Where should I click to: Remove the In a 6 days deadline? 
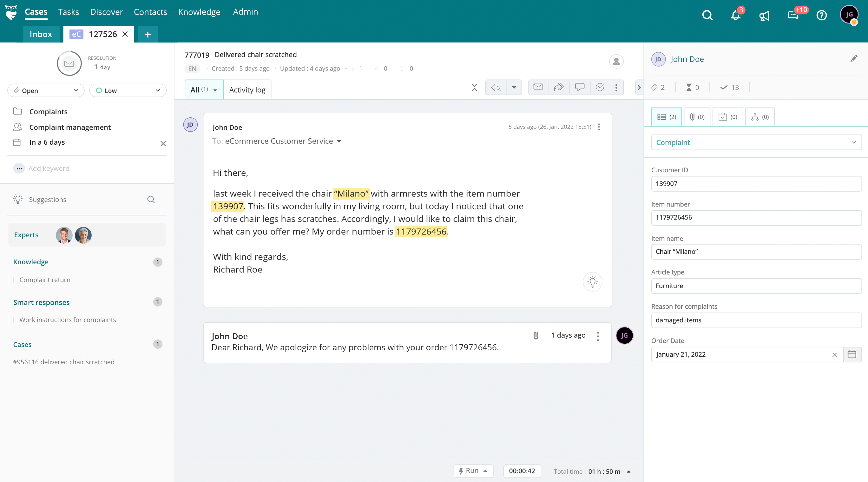(163, 144)
